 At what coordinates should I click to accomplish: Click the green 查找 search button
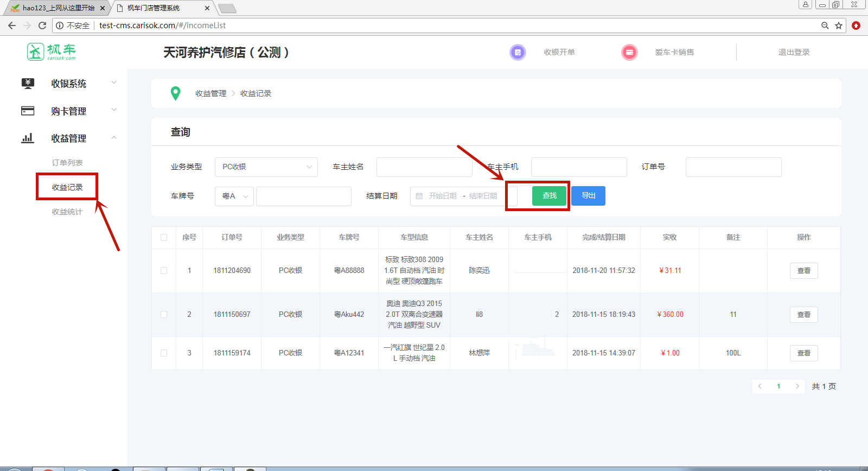click(549, 195)
